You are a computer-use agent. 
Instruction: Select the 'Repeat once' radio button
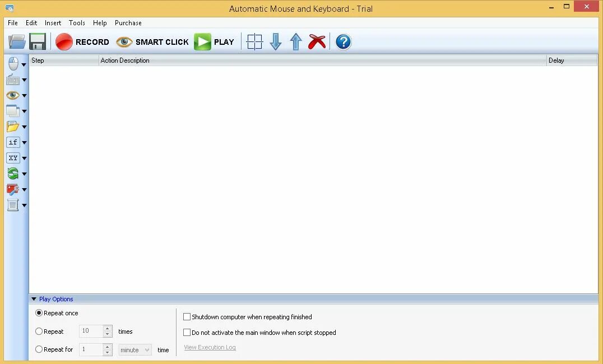(39, 313)
